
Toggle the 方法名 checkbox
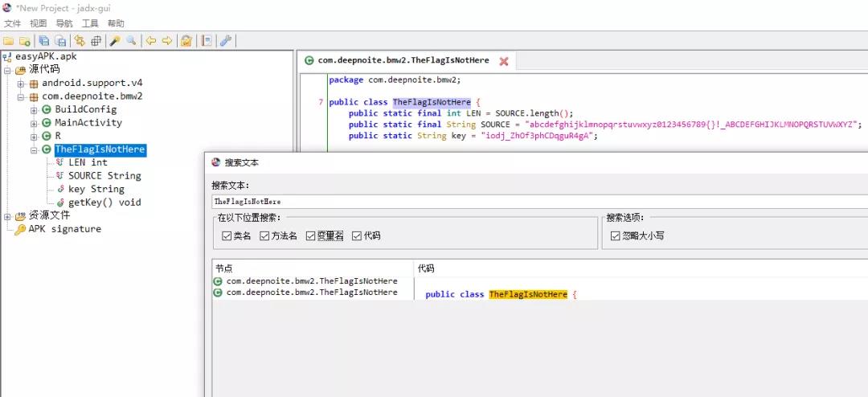pyautogui.click(x=264, y=236)
